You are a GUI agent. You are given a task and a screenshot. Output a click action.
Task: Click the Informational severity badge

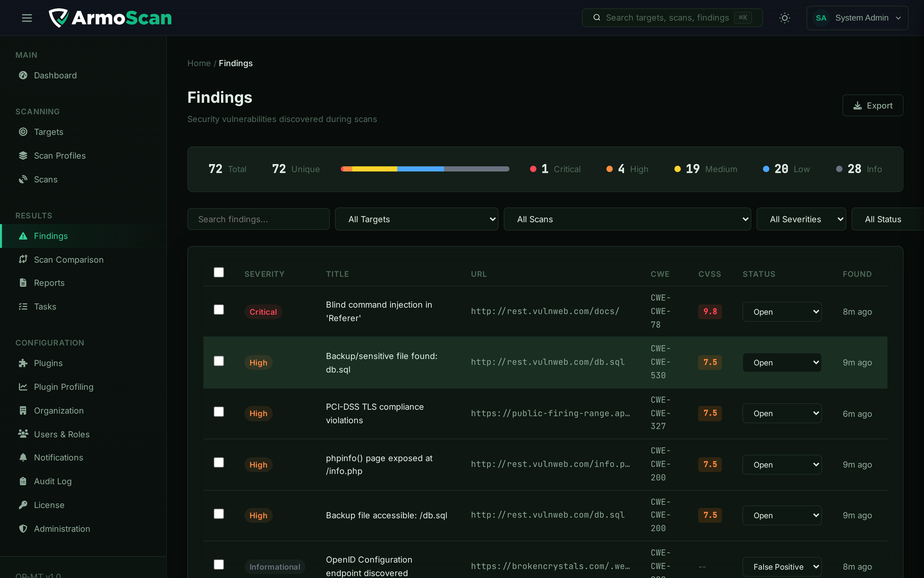[x=275, y=567]
